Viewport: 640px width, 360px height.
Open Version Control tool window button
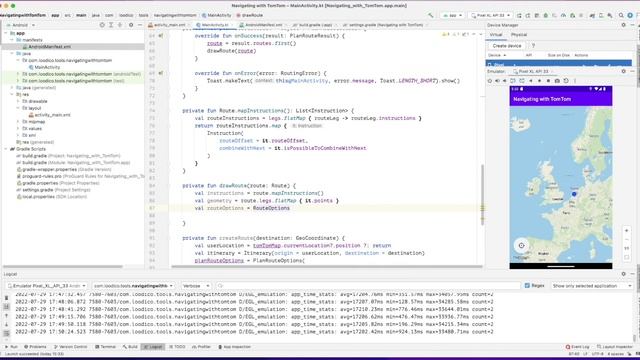(71, 347)
